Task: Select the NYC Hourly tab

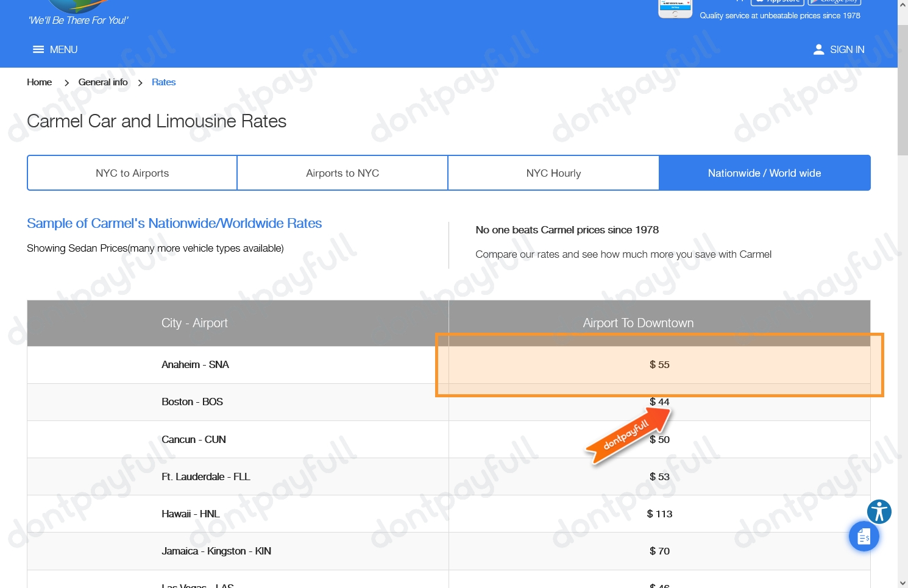Action: coord(553,173)
